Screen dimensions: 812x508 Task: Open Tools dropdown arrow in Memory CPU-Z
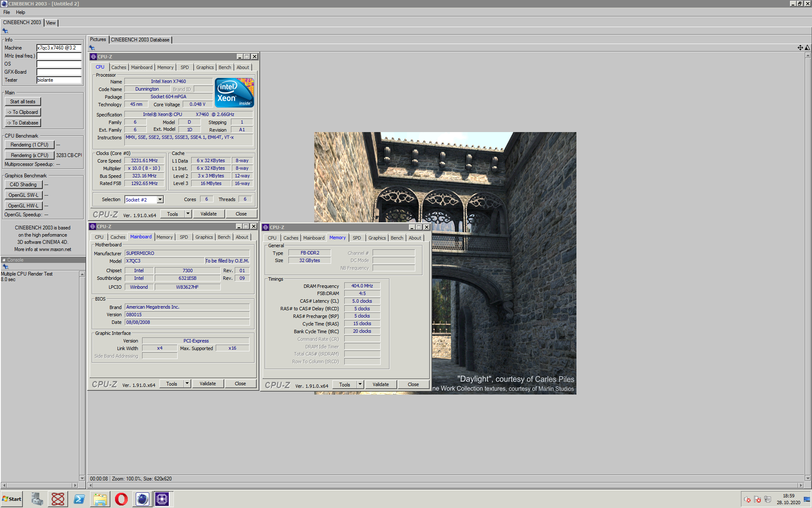pos(360,384)
